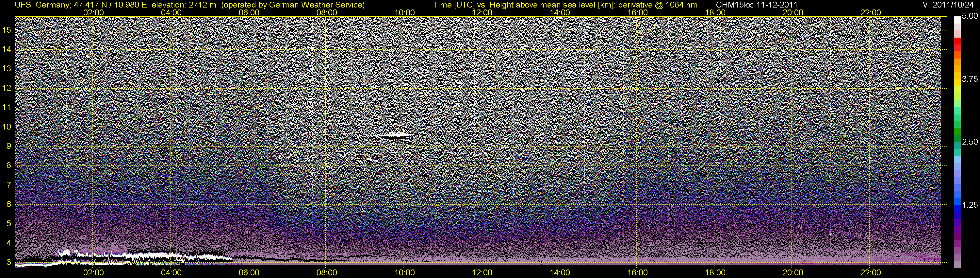Screen dimensions: 980x278
Task: Click the 04:00 label on top time axis
Action: (171, 12)
